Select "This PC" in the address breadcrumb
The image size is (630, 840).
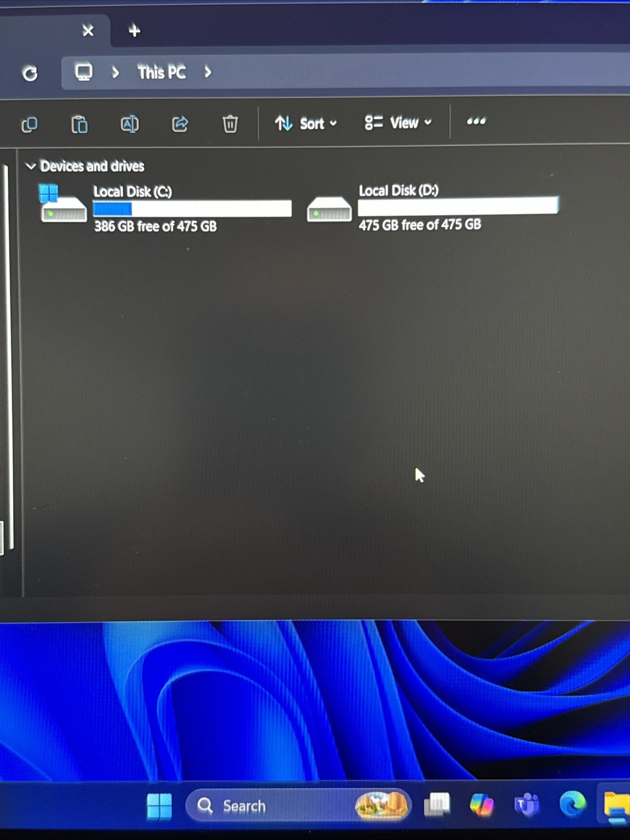[x=162, y=72]
